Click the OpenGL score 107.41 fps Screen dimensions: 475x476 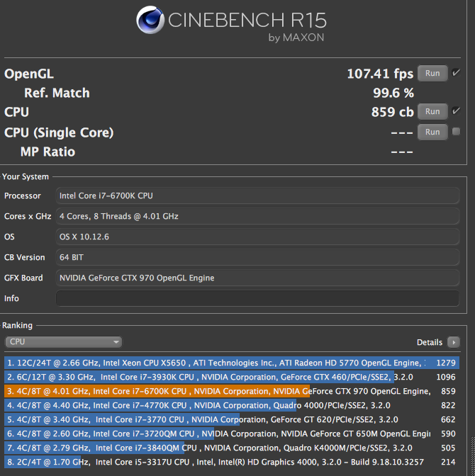click(380, 74)
